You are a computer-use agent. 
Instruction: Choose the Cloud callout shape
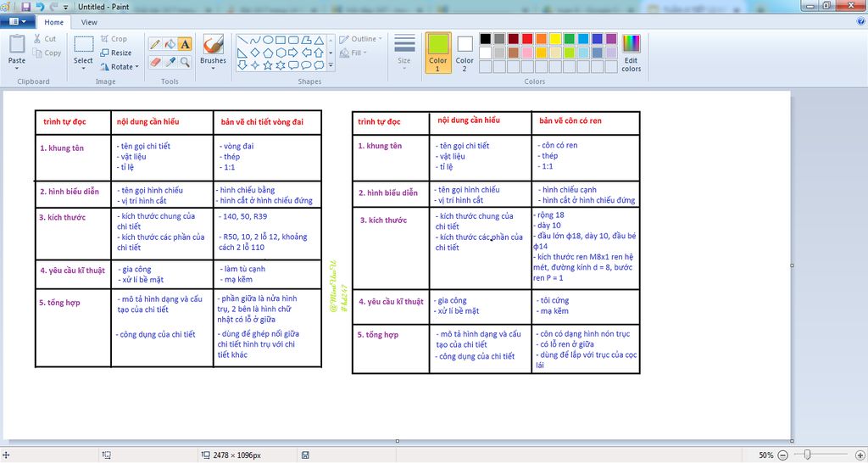point(319,65)
